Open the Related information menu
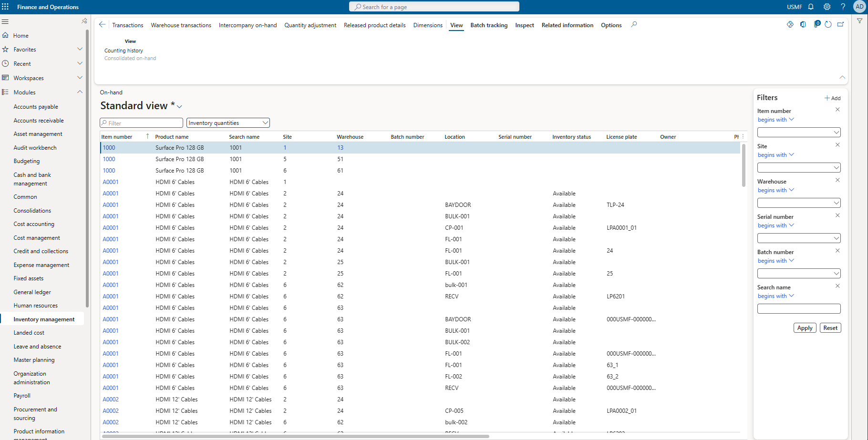 click(x=568, y=25)
